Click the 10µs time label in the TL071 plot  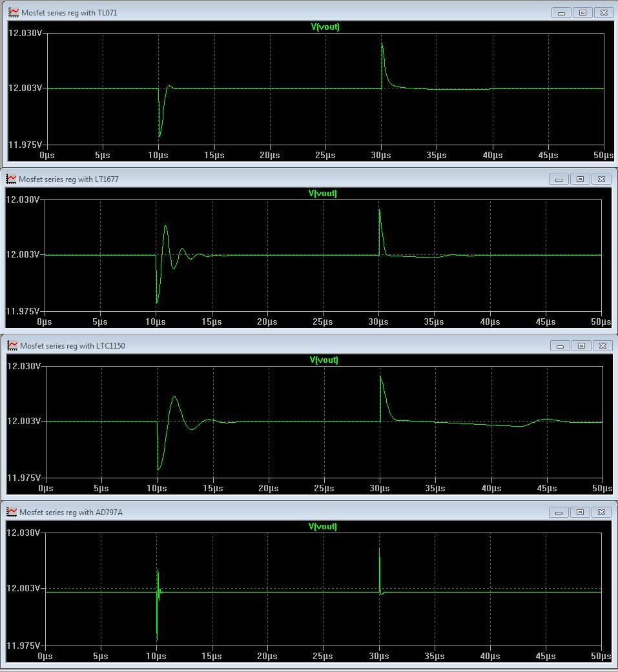pos(158,155)
